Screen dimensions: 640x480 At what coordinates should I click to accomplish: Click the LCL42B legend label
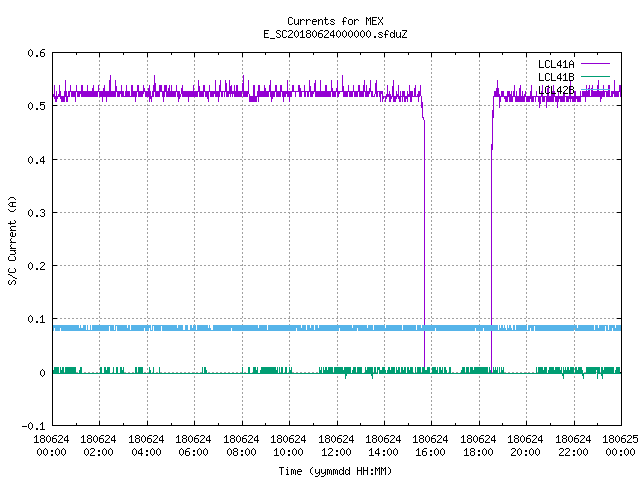[556, 90]
